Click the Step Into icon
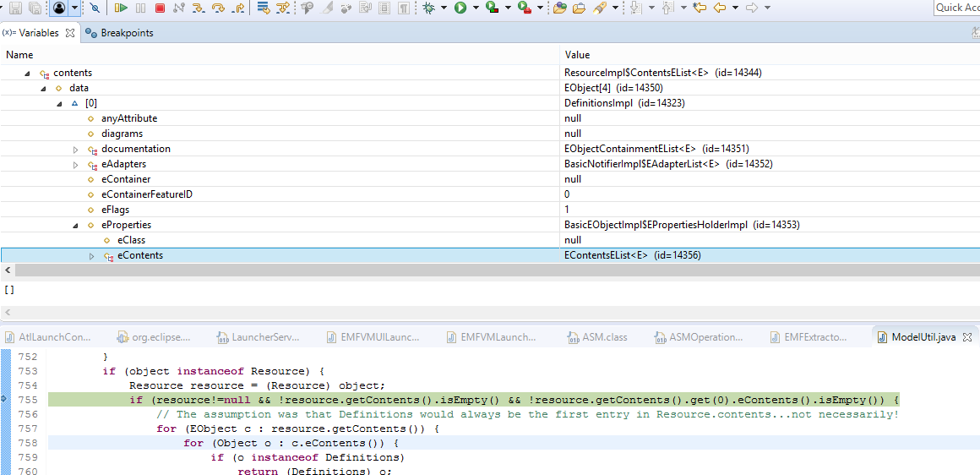Viewport: 980px width, 475px height. click(199, 8)
